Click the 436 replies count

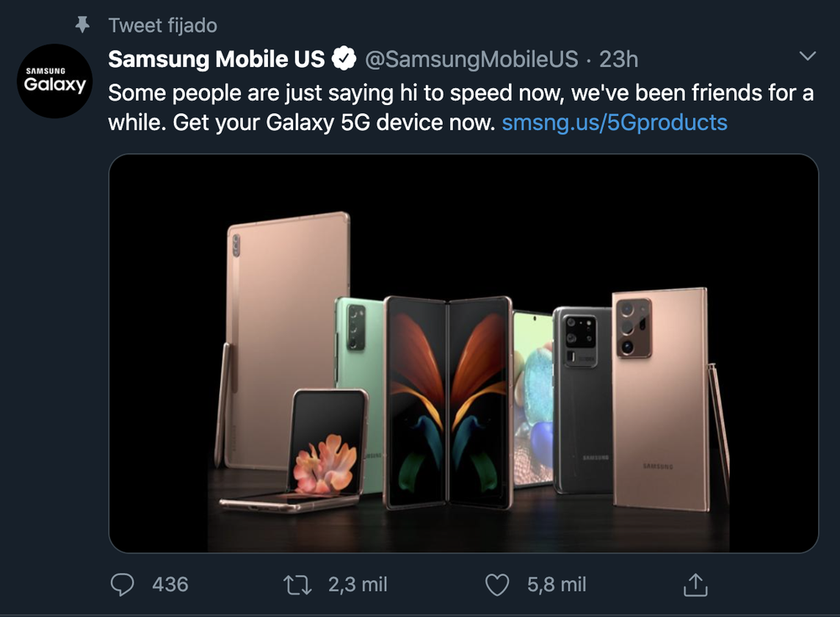171,584
